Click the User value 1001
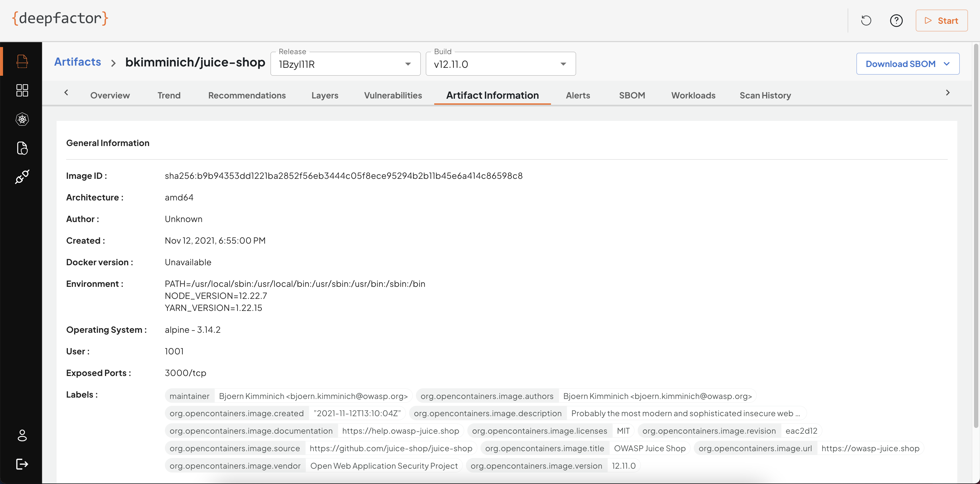This screenshot has height=484, width=980. (x=174, y=351)
